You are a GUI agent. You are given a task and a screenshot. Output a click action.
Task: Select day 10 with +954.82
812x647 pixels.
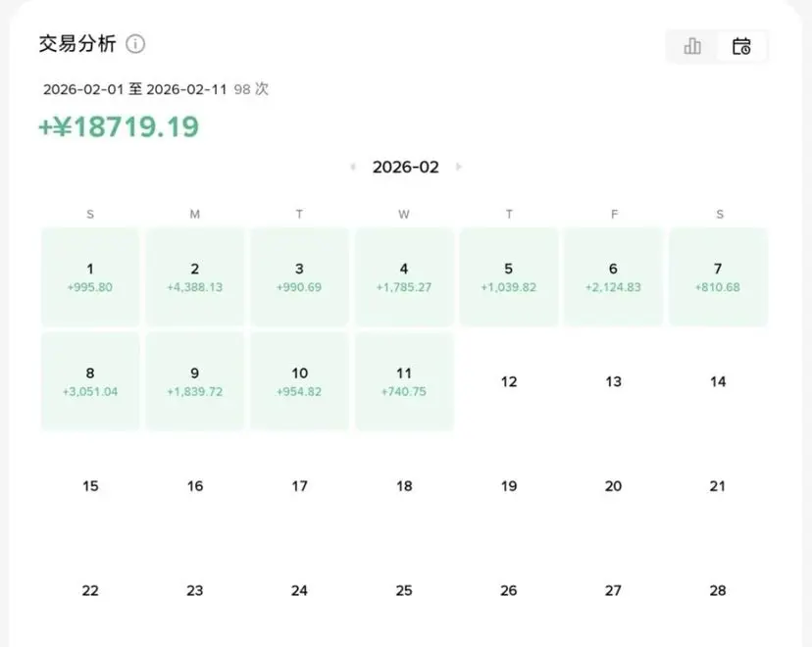tap(300, 381)
